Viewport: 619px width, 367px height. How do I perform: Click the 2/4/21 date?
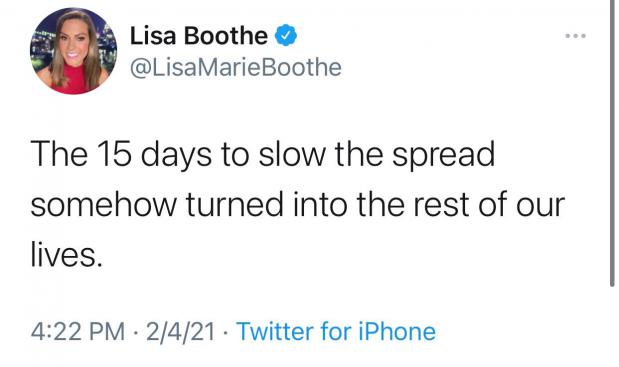point(181,331)
